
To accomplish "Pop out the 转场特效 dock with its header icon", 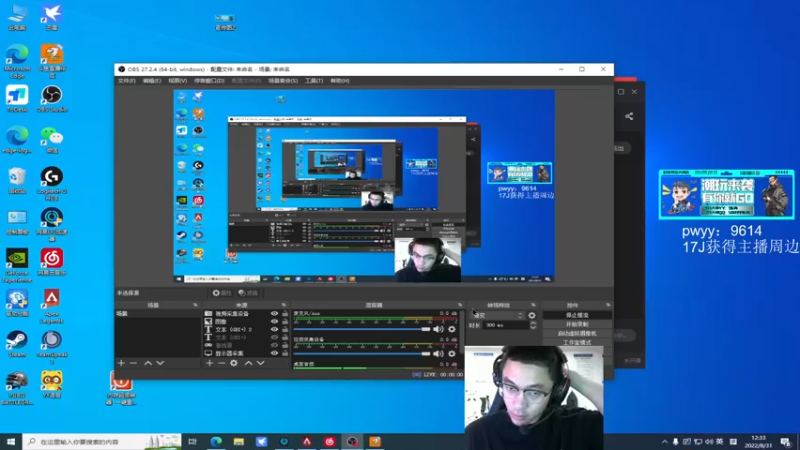I will point(534,305).
